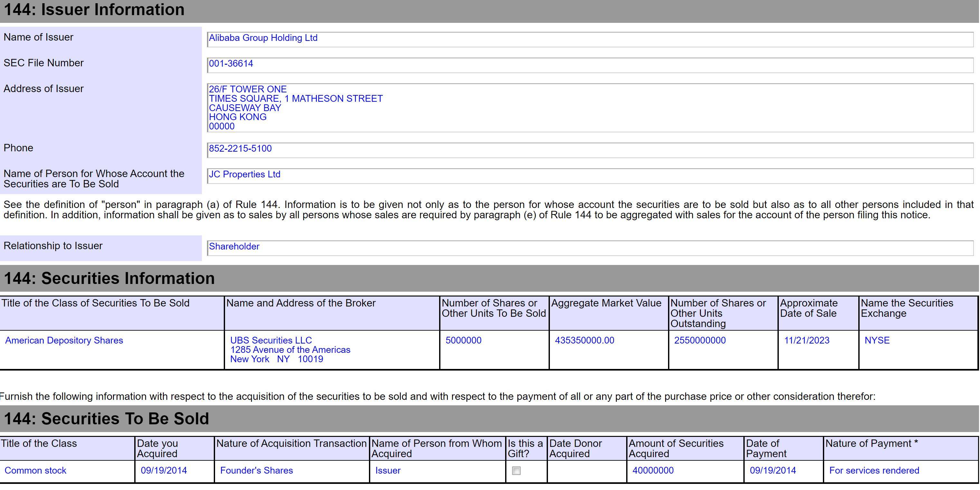Click the JC Properties Ltd field
Screen dimensions: 980x490
point(590,176)
